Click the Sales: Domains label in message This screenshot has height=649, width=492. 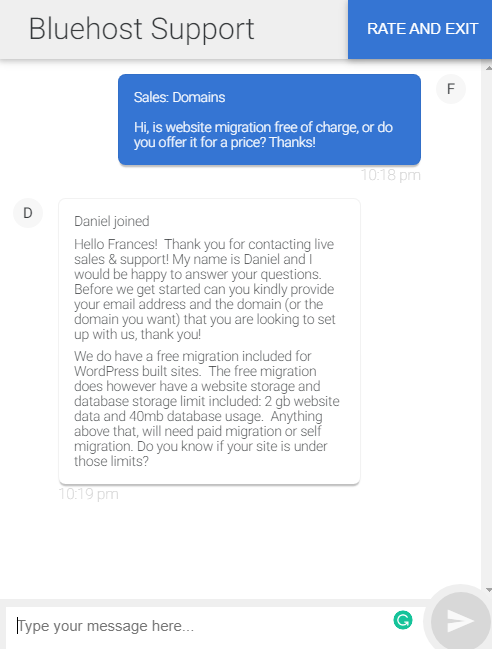pos(179,97)
